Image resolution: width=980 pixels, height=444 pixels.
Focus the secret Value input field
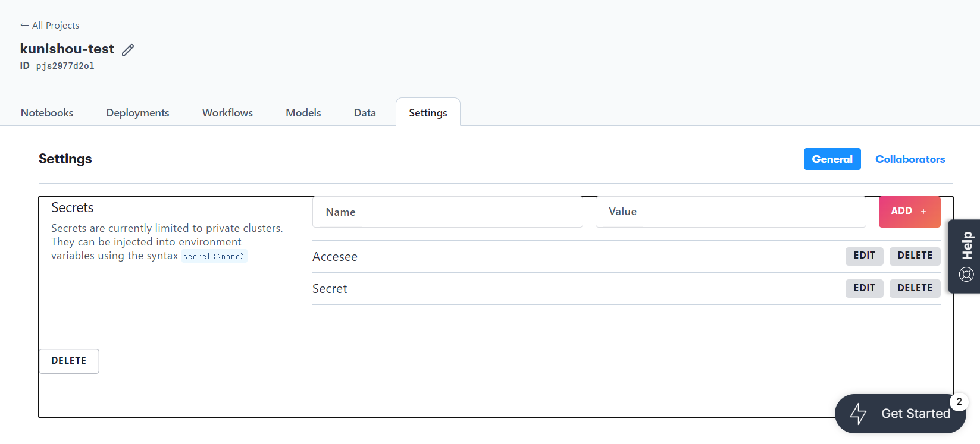click(731, 212)
